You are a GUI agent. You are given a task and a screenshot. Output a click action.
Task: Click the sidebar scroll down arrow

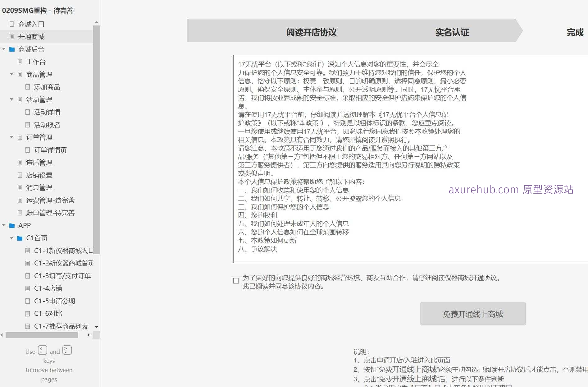coord(96,327)
